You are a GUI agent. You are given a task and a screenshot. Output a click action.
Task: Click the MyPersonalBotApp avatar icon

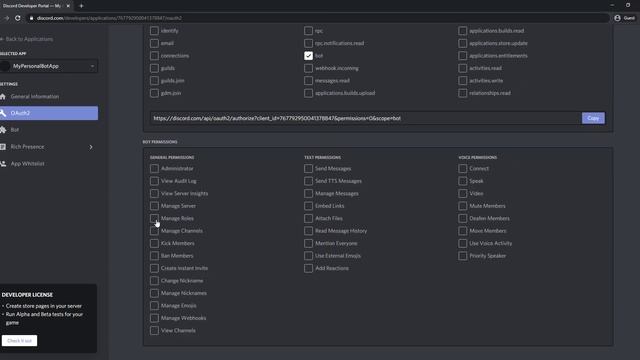(x=5, y=66)
